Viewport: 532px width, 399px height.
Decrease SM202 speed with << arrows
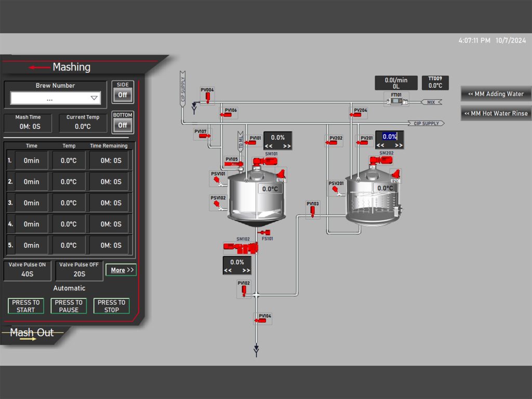coord(380,145)
